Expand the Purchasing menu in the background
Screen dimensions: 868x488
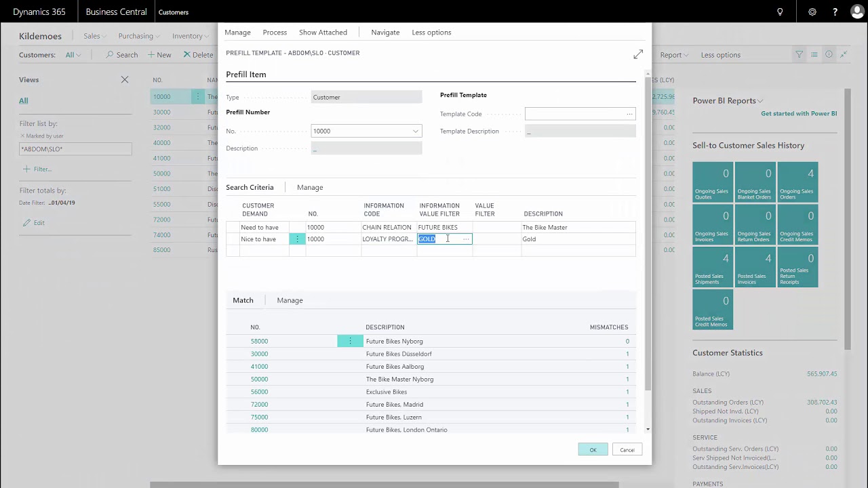[x=139, y=36]
